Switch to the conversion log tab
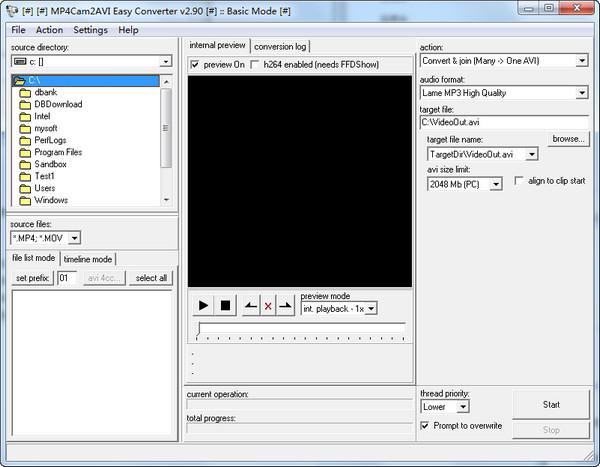600x467 pixels. (280, 47)
